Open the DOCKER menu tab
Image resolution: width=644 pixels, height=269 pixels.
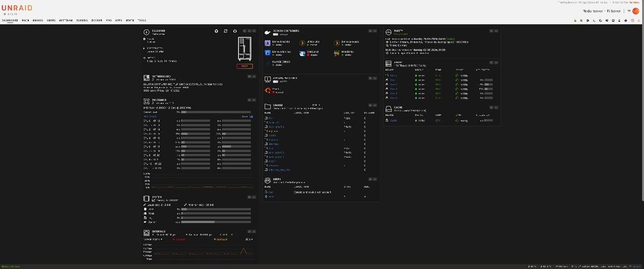(x=97, y=20)
